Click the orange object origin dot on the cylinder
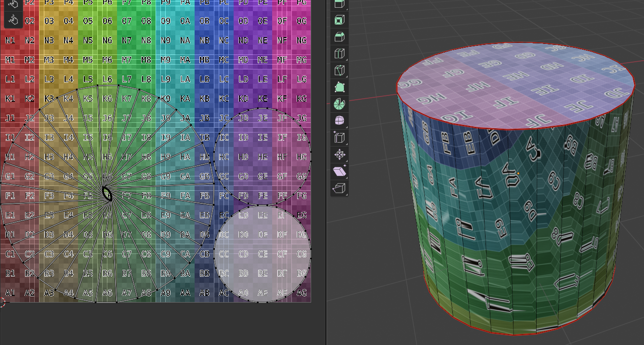This screenshot has height=345, width=644. click(518, 173)
